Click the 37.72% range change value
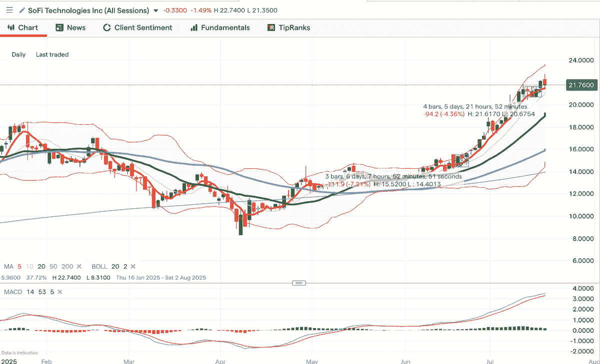This screenshot has height=364, width=600. coord(35,277)
